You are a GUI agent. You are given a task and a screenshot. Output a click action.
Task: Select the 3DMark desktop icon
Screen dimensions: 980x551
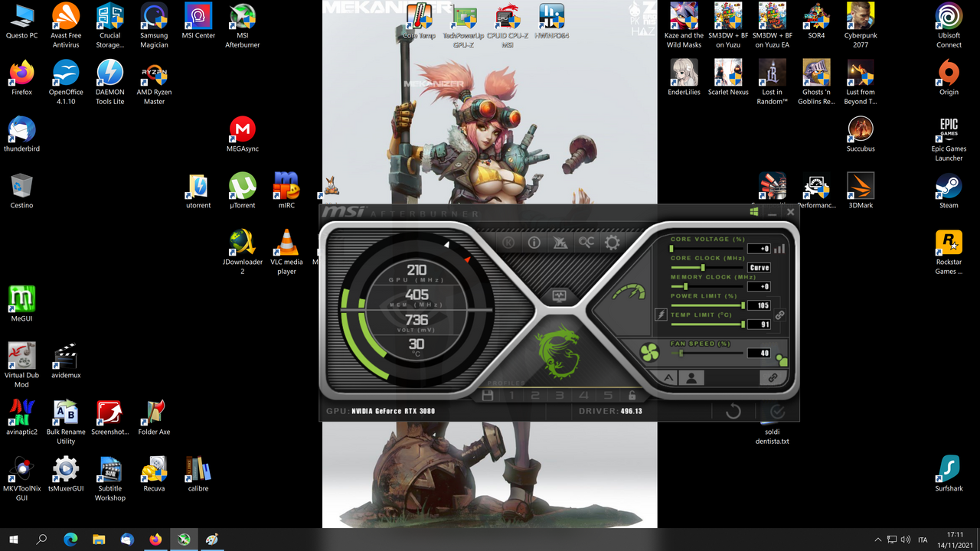pyautogui.click(x=861, y=191)
